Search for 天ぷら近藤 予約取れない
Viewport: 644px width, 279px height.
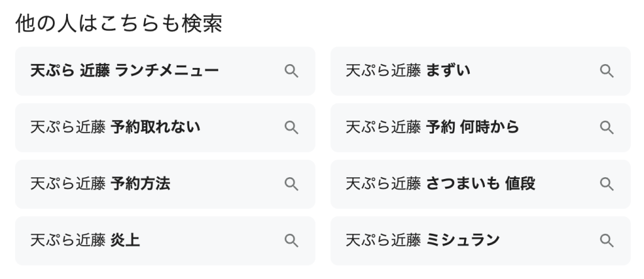[115, 128]
